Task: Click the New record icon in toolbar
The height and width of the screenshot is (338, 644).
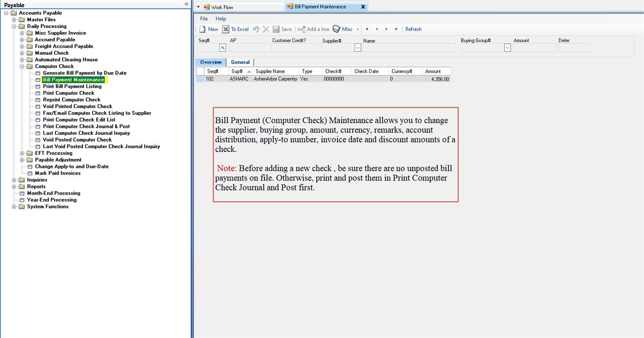Action: [x=203, y=29]
